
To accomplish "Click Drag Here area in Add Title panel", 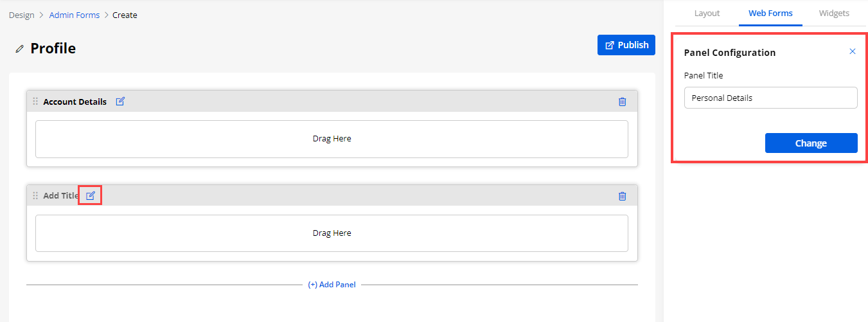I will point(332,233).
